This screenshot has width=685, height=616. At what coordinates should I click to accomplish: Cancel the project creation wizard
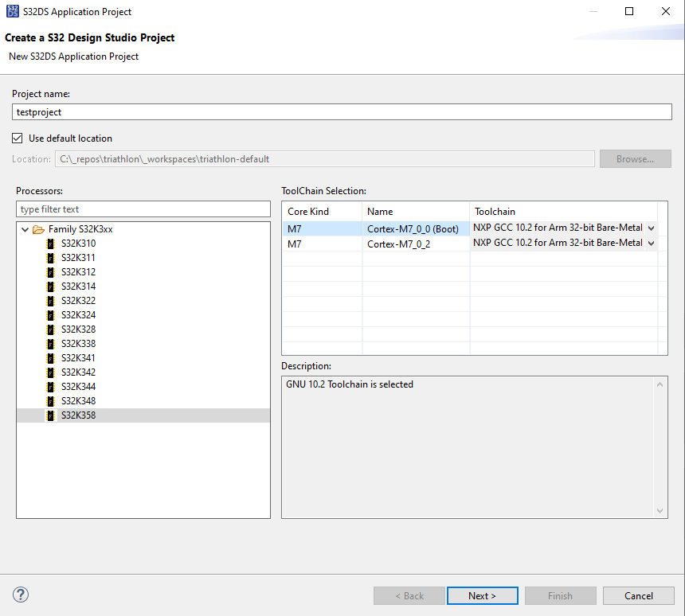(639, 595)
